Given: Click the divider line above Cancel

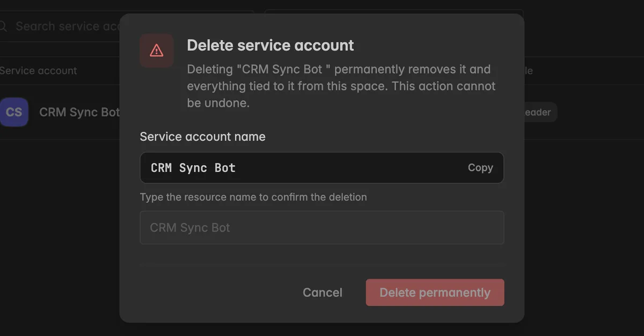Looking at the screenshot, I should pyautogui.click(x=322, y=264).
